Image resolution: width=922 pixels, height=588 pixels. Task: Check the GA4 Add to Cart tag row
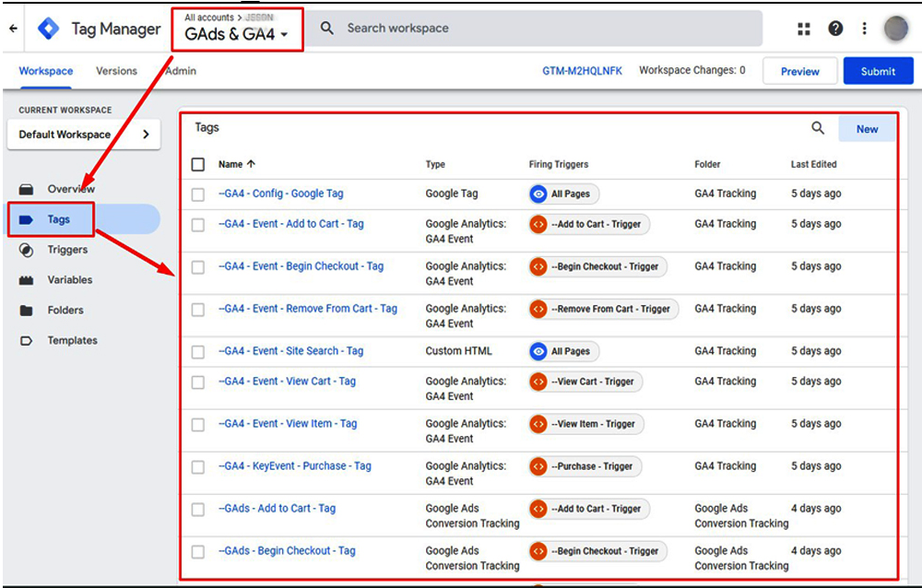click(x=198, y=225)
